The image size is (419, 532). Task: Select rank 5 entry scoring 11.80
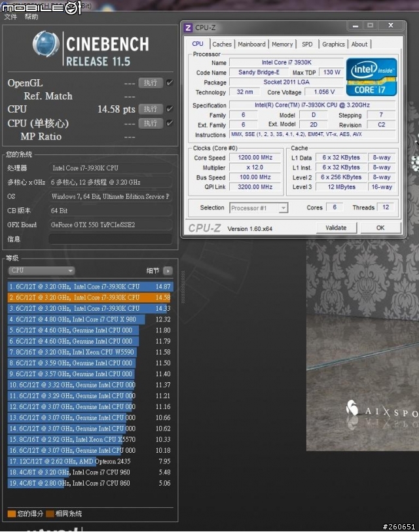[x=90, y=330]
